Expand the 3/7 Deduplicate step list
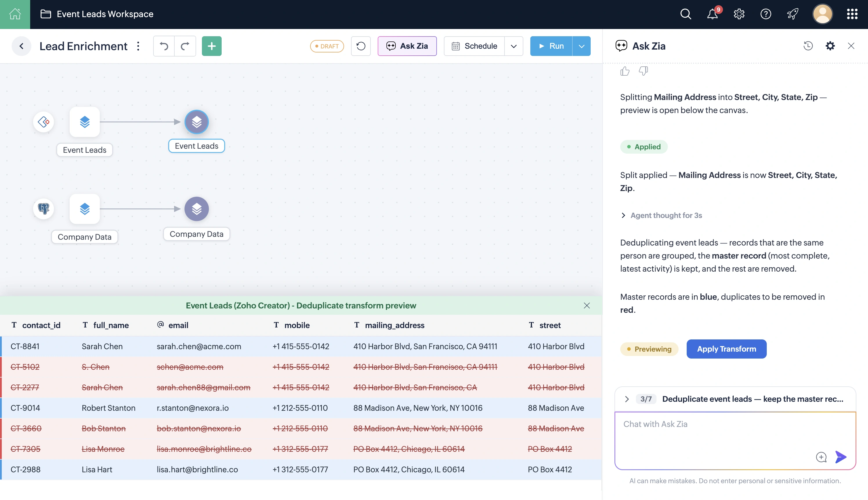The width and height of the screenshot is (868, 500). click(x=627, y=399)
